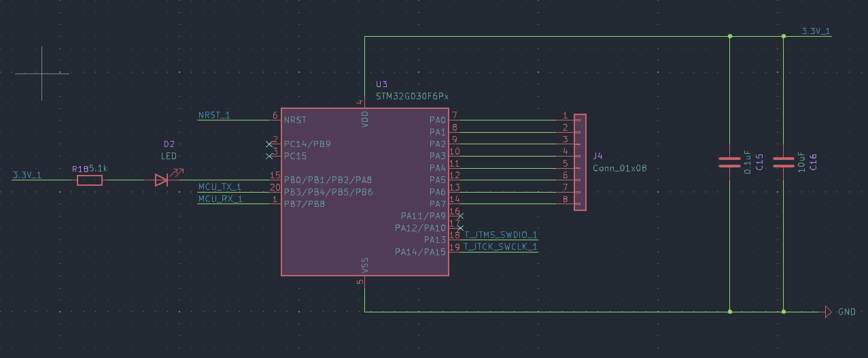Click the VSS pin name on U3
This screenshot has height=358, width=868.
tap(365, 265)
